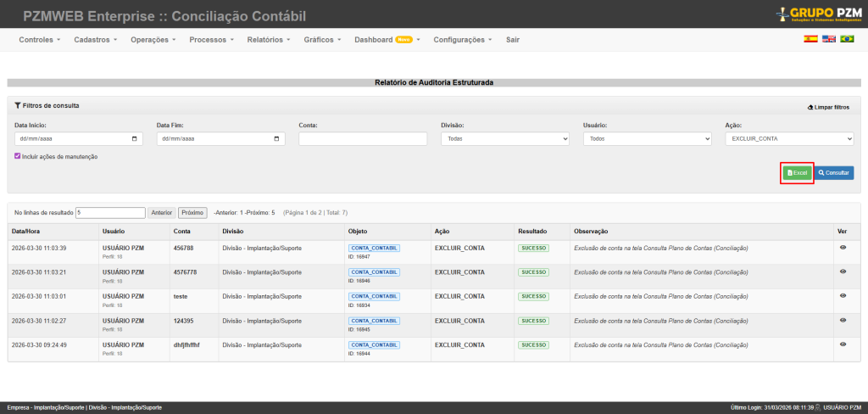Export results with the Excel button

tap(797, 172)
